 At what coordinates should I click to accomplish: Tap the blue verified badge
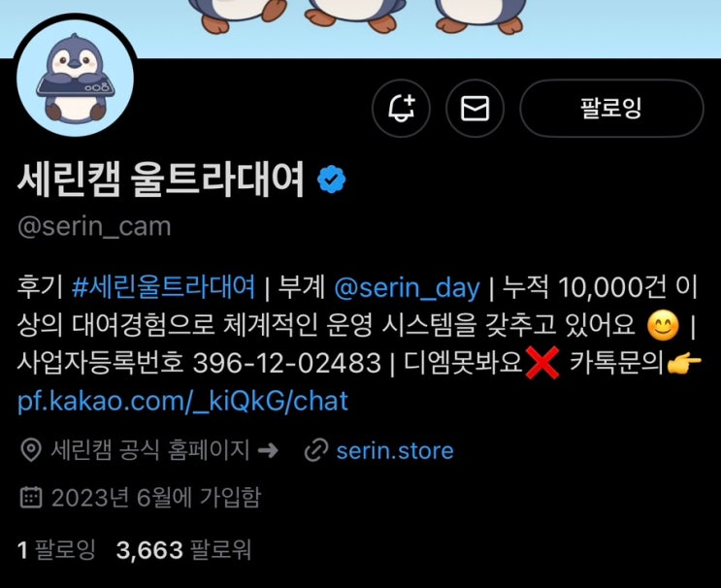tap(332, 180)
